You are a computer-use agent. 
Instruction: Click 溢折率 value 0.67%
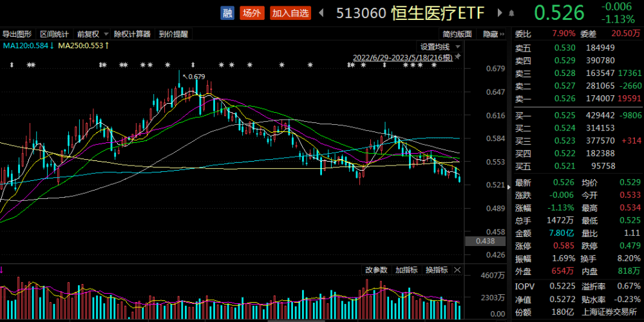point(629,286)
